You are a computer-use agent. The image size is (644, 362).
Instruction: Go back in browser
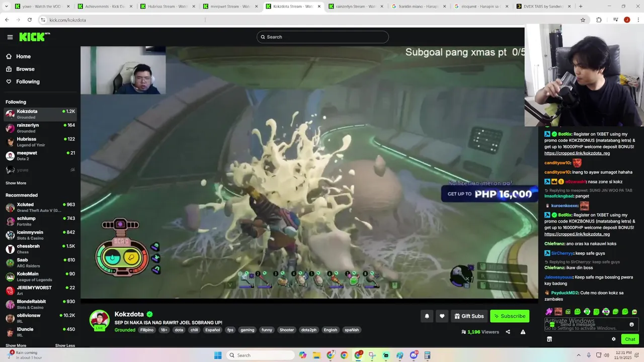[x=7, y=20]
